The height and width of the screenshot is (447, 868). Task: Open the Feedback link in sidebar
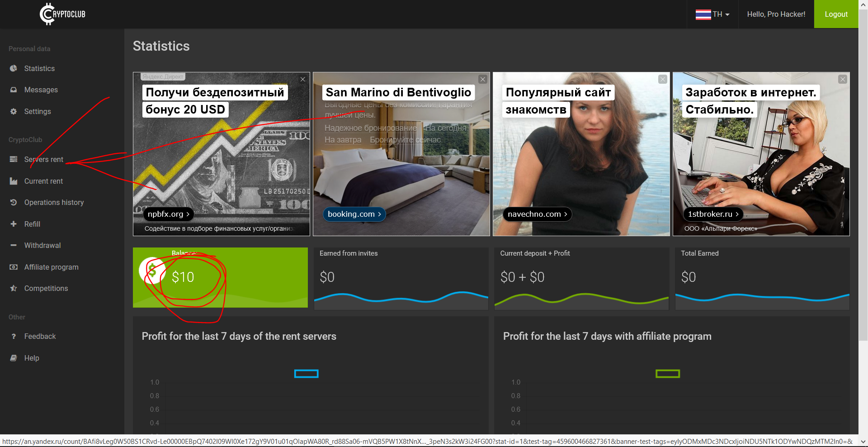40,337
